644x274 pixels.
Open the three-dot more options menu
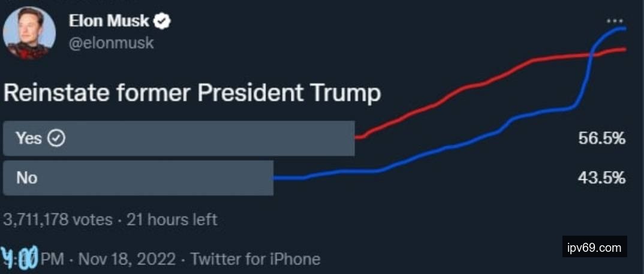tap(615, 20)
